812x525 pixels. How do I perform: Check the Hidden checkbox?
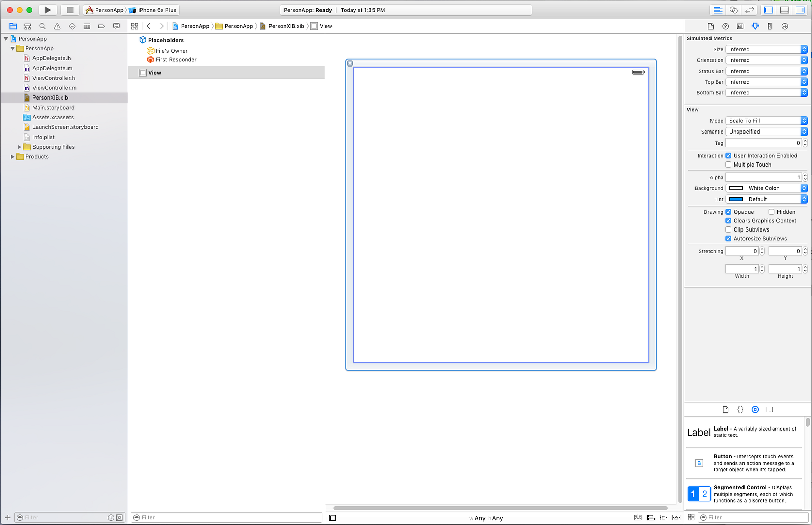[x=771, y=212]
